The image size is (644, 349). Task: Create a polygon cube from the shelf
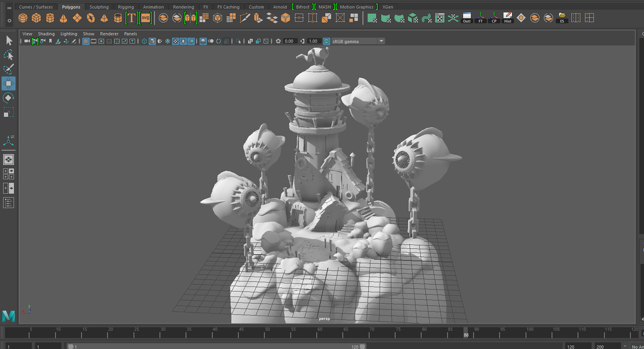36,18
